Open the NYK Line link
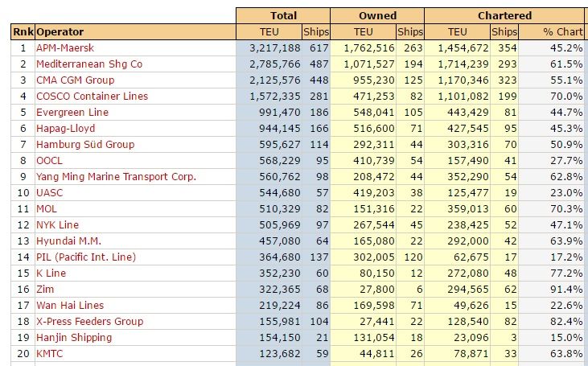This screenshot has width=588, height=366. [58, 225]
